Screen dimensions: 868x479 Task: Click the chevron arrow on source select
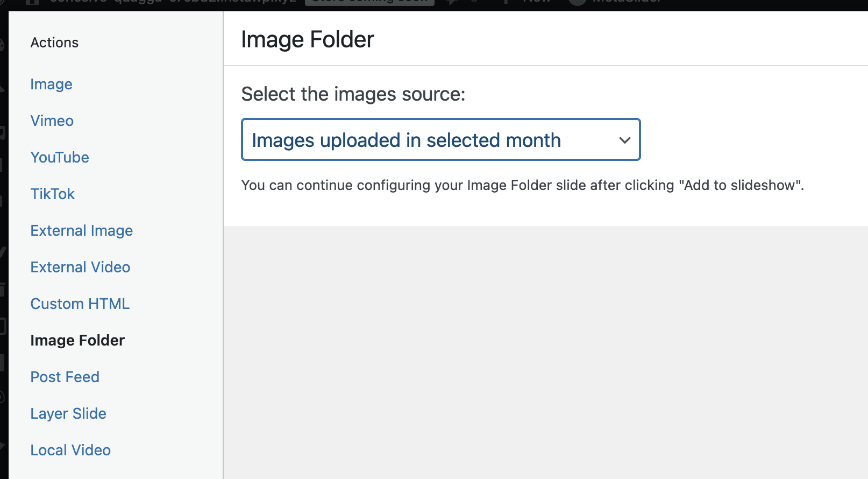(x=624, y=140)
